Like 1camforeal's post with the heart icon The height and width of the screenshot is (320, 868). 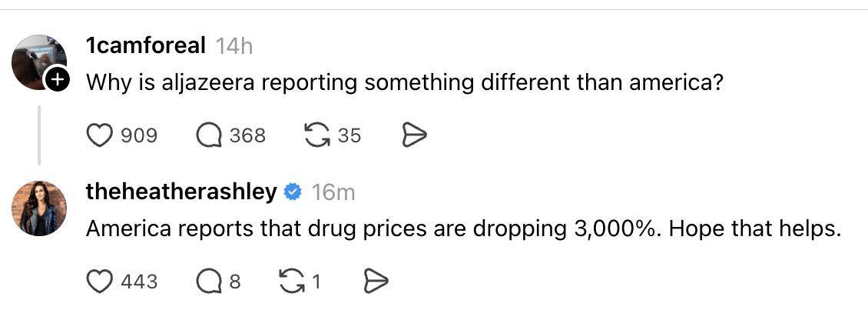[98, 136]
